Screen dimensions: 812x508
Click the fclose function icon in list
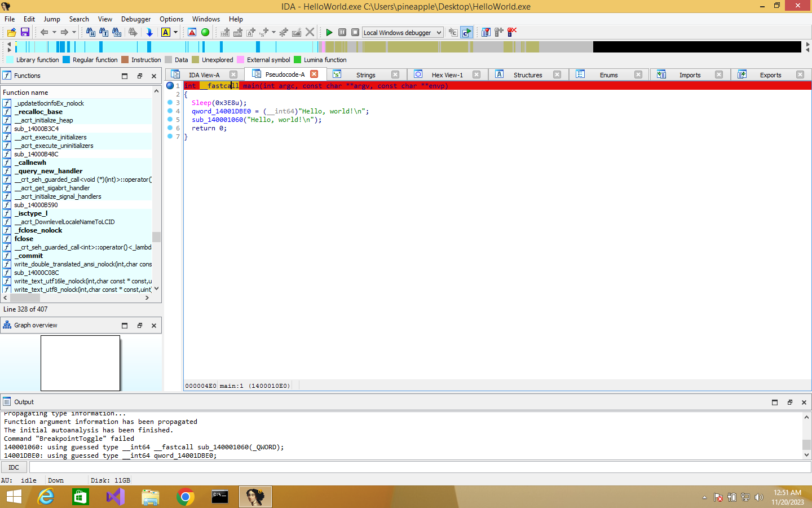click(7, 239)
